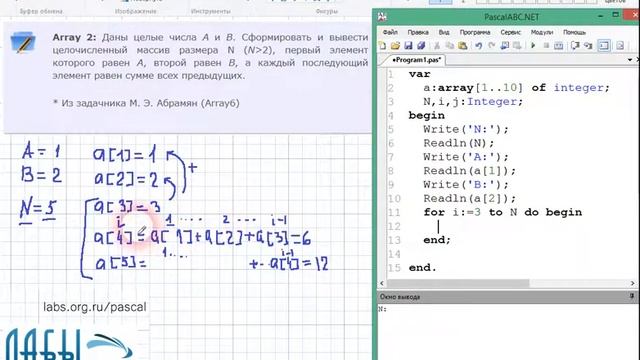
Task: Click the editor's left horizontal scroll arrow
Action: tap(382, 283)
